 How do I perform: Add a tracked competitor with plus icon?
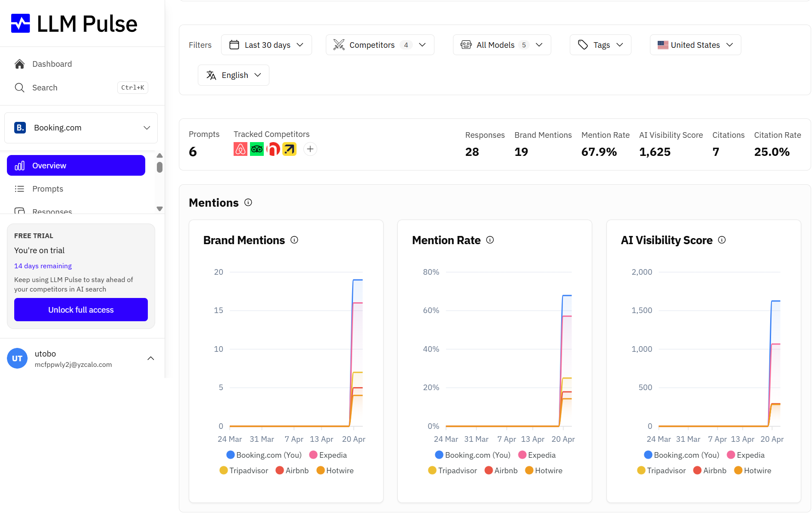click(x=310, y=149)
